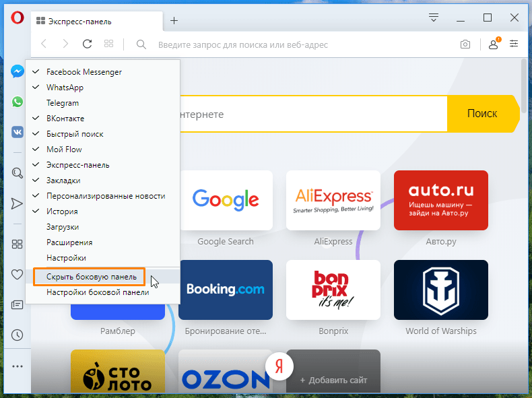
Task: Close the Opera window
Action: pyautogui.click(x=514, y=18)
